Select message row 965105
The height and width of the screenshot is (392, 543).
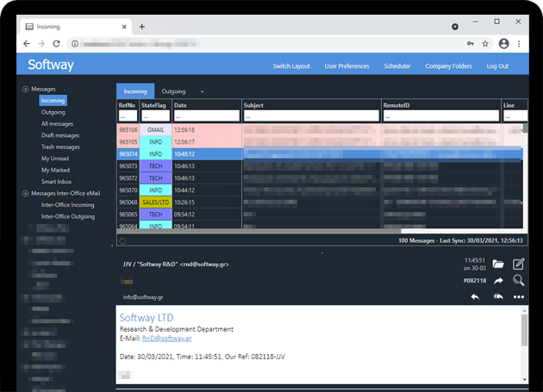point(320,142)
